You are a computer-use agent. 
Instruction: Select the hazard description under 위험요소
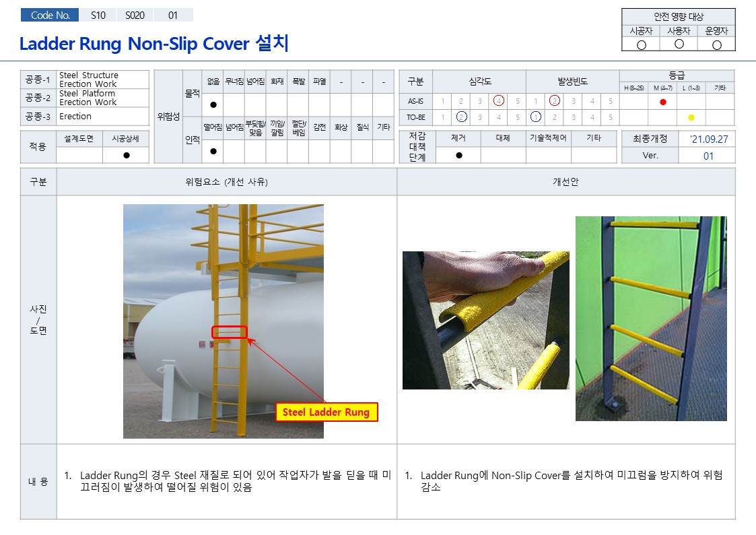[x=227, y=481]
